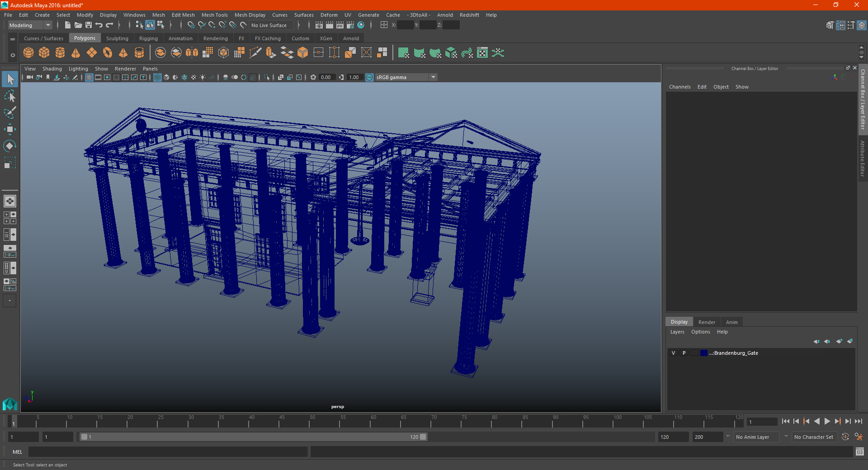Open the Render View clapboard icon
The image size is (868, 470).
(x=319, y=25)
